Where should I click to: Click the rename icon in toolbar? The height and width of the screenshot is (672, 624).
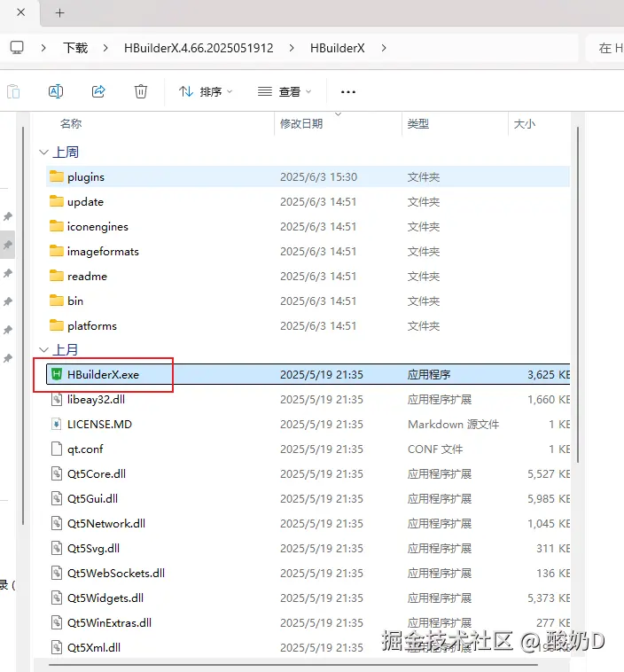click(56, 91)
